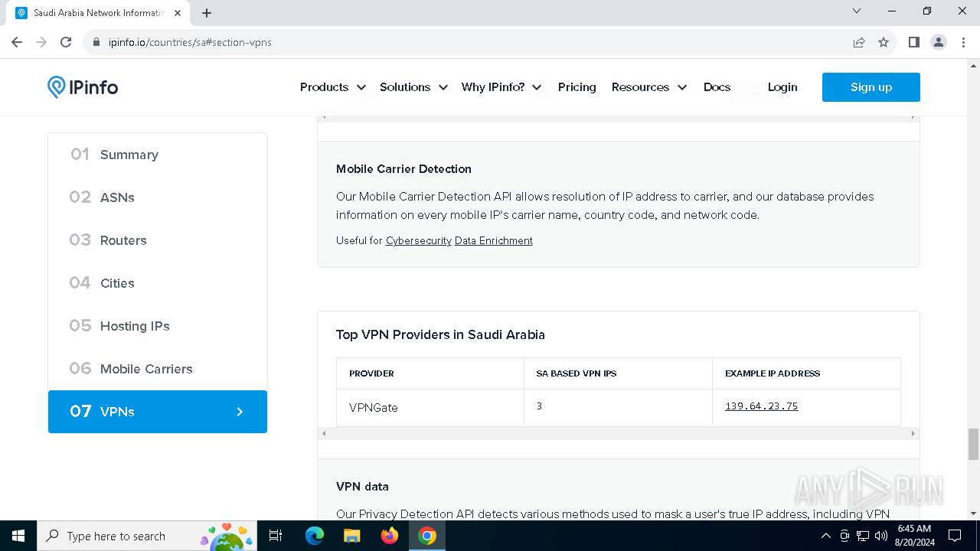Viewport: 980px width, 551px height.
Task: Toggle the browser side panel
Action: (913, 42)
